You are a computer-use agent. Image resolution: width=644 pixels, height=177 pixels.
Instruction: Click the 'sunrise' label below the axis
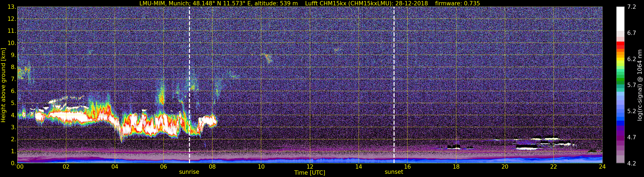coord(189,172)
